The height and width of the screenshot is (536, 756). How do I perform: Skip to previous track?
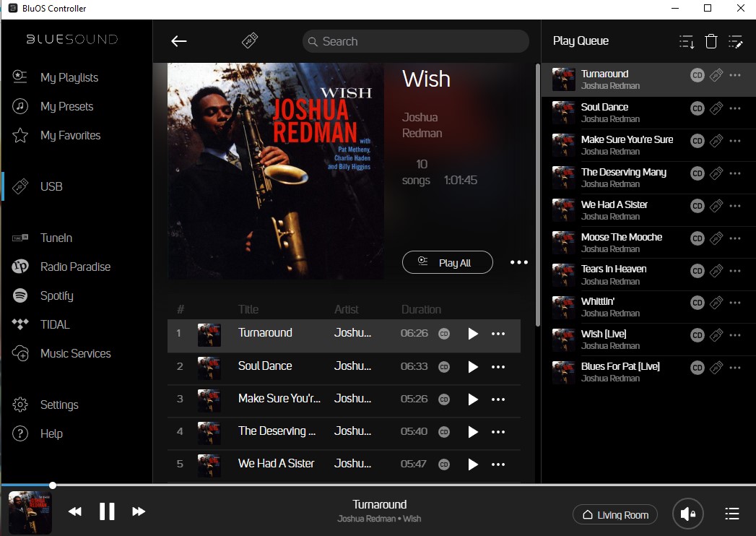[74, 511]
